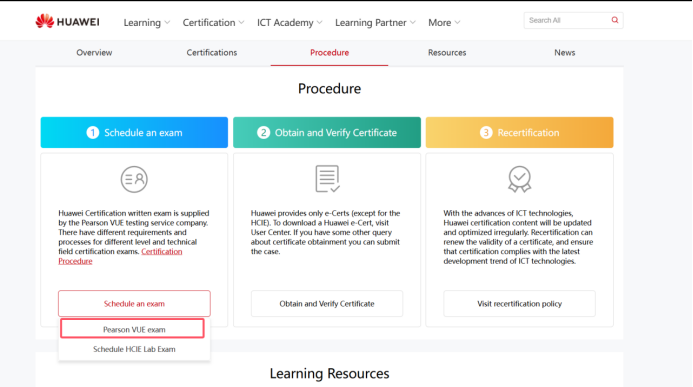Open the ICT Academy dropdown
This screenshot has height=387, width=693.
point(290,23)
